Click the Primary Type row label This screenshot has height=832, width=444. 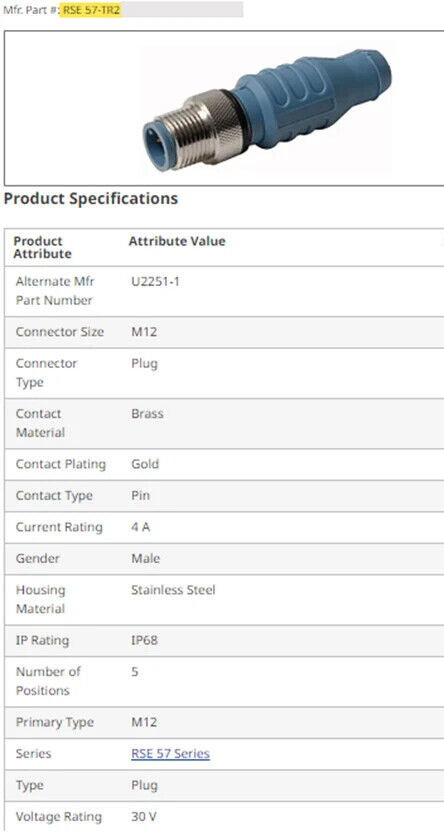(55, 722)
